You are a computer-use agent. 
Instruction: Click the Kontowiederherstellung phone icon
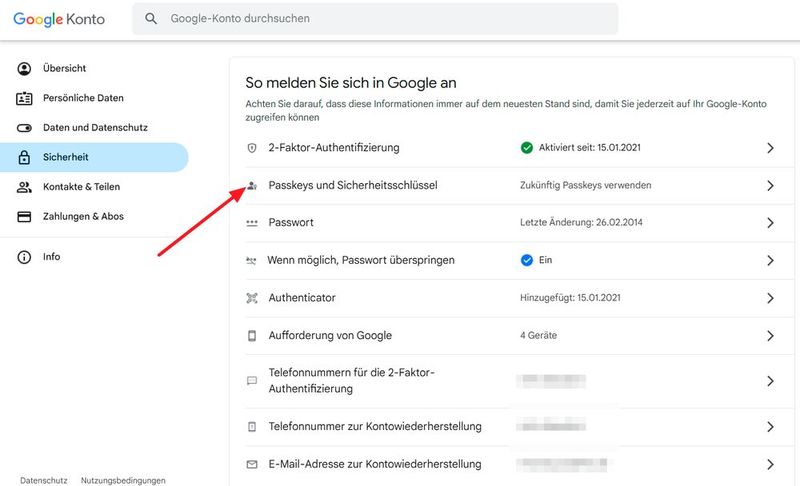click(x=252, y=426)
